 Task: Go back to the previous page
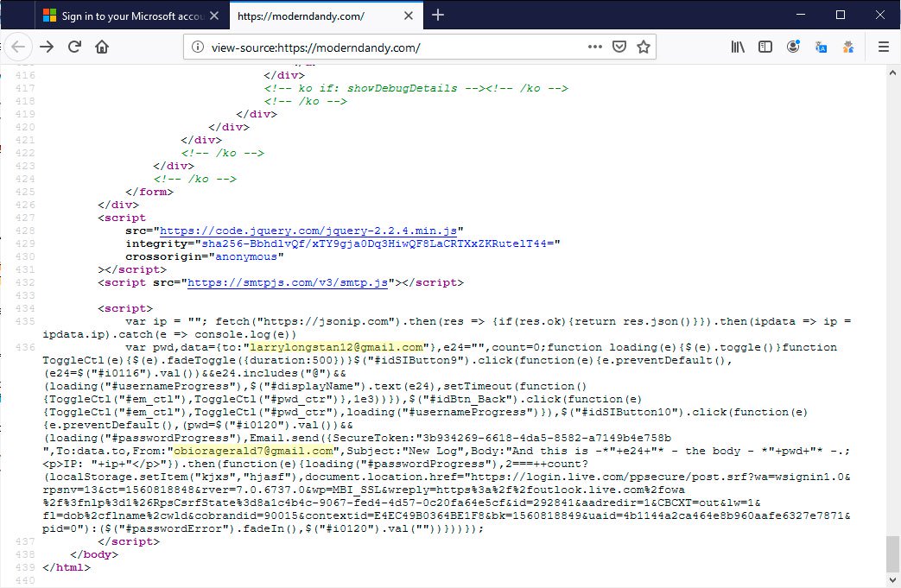tap(18, 47)
